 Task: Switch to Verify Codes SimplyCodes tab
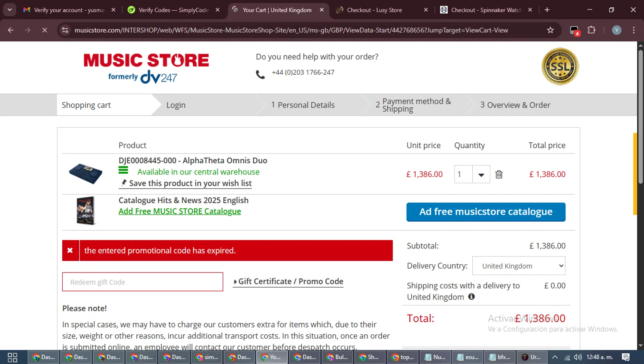pos(173,10)
